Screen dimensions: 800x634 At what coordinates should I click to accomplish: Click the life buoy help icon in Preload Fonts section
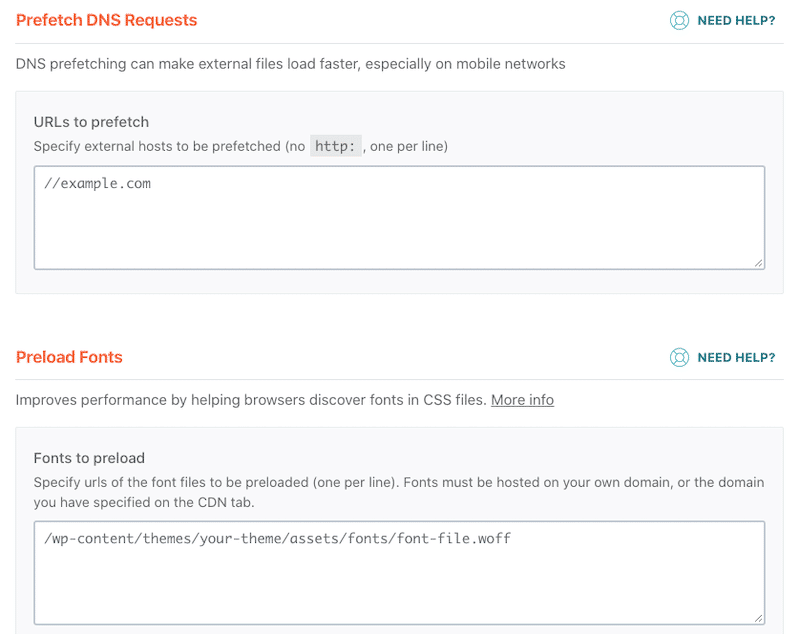(679, 357)
